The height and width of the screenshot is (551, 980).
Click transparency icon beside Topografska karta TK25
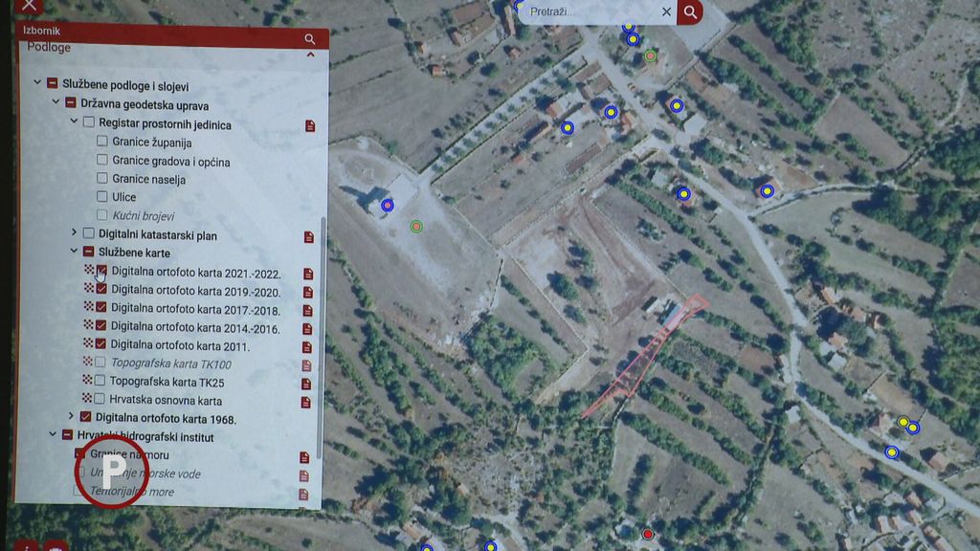pyautogui.click(x=89, y=383)
